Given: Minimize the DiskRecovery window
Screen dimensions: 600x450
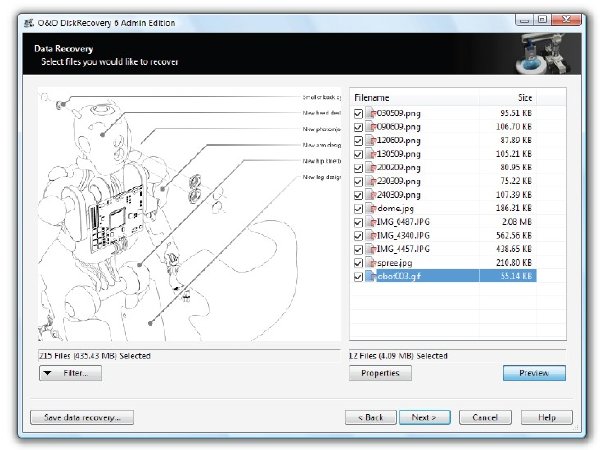Looking at the screenshot, I should 525,19.
